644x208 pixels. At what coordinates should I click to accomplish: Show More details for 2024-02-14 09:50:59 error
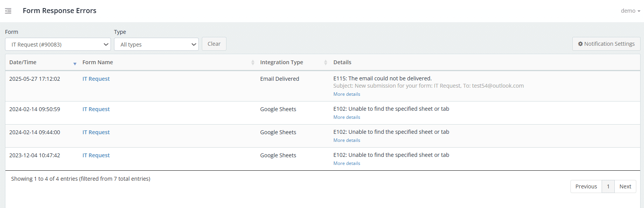pyautogui.click(x=347, y=117)
